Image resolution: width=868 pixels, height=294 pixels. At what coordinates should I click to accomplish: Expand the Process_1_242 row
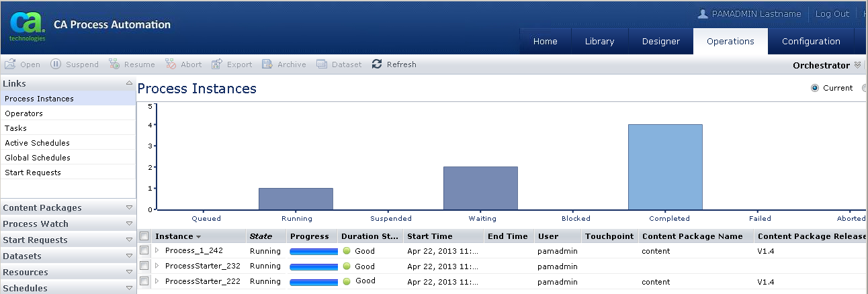(x=157, y=250)
